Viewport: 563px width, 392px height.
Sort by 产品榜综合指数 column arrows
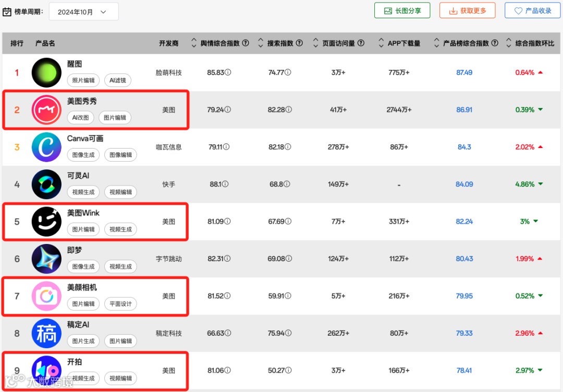pos(437,43)
